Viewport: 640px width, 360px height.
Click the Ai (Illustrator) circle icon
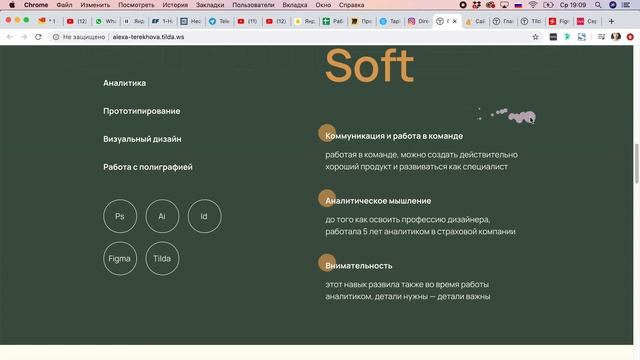pos(162,216)
